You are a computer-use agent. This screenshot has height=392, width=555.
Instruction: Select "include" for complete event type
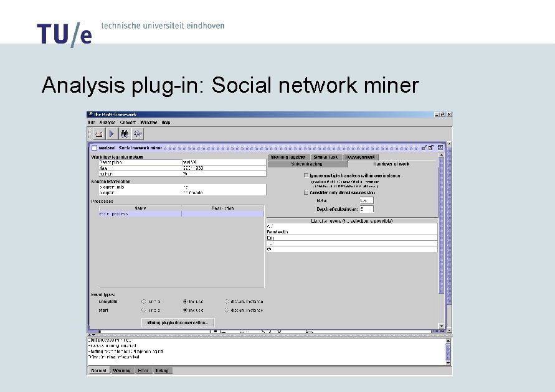pos(185,301)
